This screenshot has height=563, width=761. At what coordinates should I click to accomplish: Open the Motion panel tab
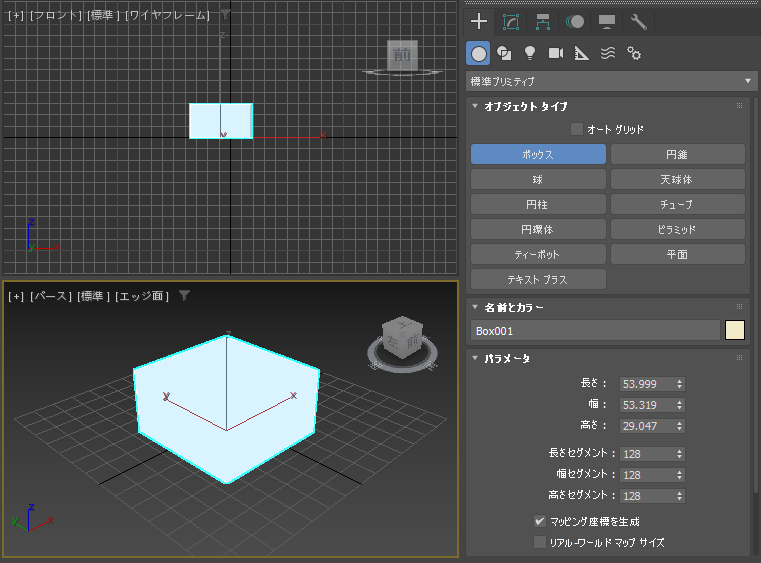coord(575,22)
